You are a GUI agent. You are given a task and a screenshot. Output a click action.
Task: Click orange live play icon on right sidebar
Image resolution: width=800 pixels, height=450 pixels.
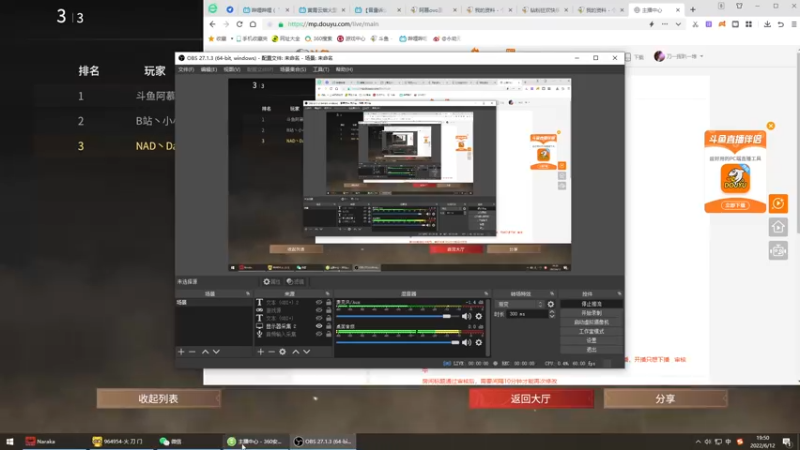click(778, 204)
